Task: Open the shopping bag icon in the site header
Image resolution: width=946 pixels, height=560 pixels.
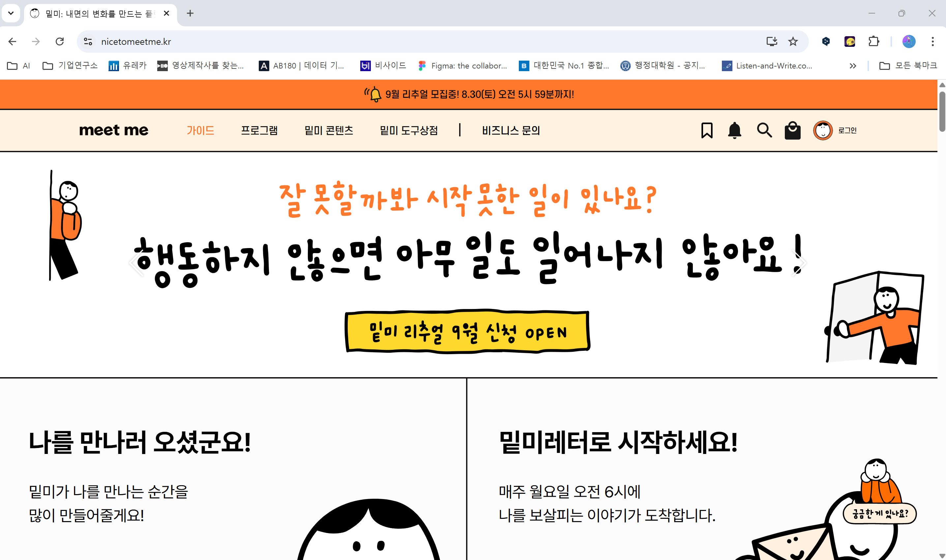Action: click(792, 130)
